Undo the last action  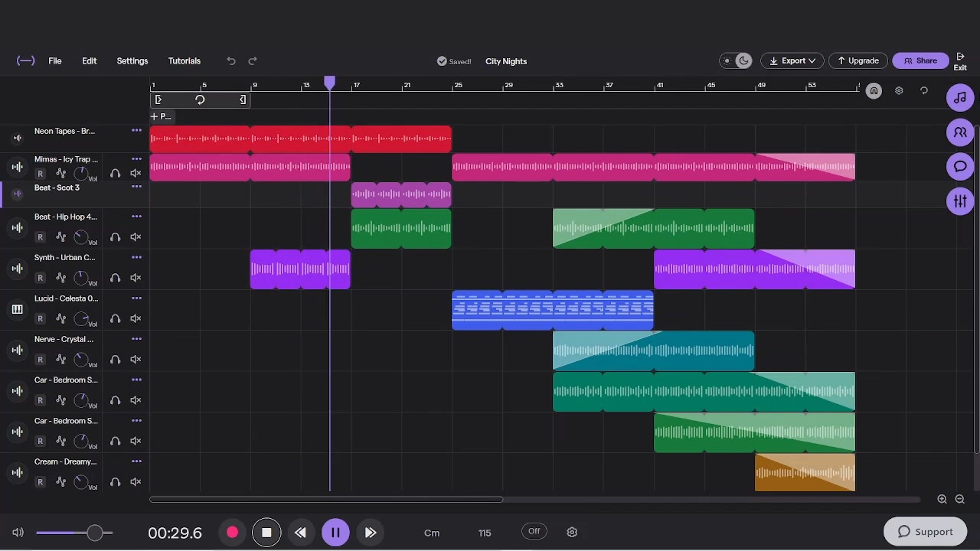[x=231, y=61]
